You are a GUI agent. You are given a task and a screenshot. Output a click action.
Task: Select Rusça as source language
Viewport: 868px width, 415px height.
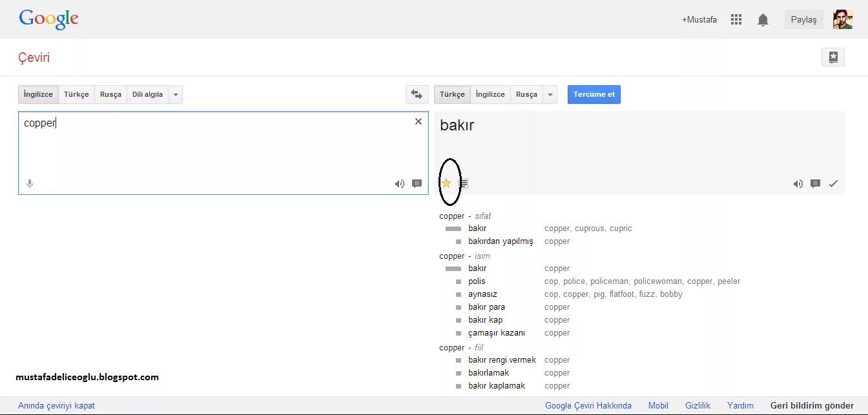[x=110, y=94]
